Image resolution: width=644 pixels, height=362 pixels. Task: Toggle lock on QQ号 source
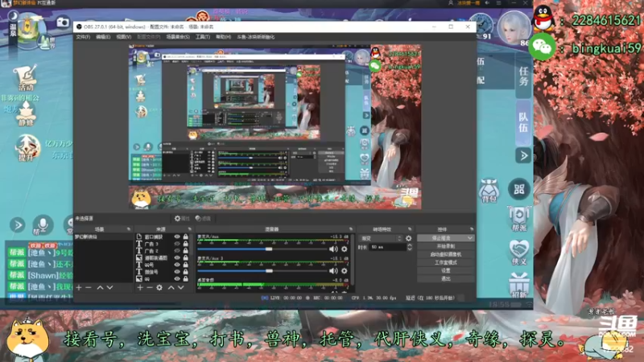[186, 265]
